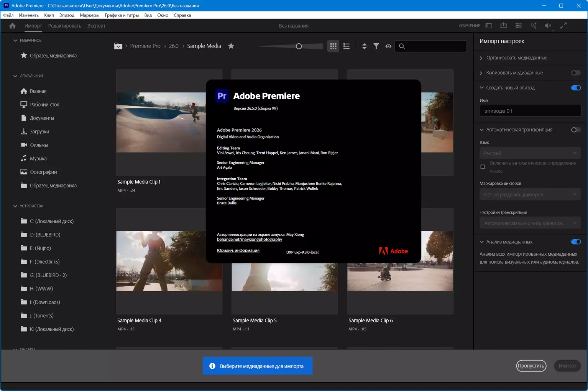Switch to the Экспорт tab

point(96,26)
